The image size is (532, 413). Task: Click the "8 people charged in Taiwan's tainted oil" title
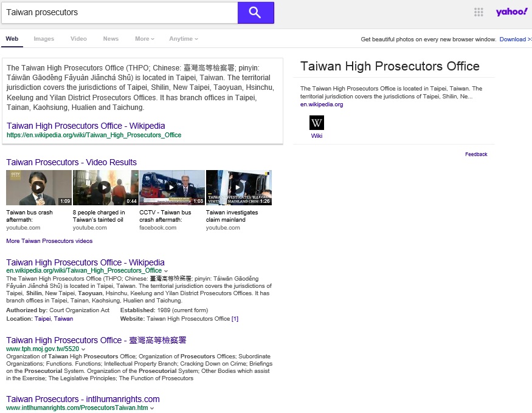[x=98, y=216]
